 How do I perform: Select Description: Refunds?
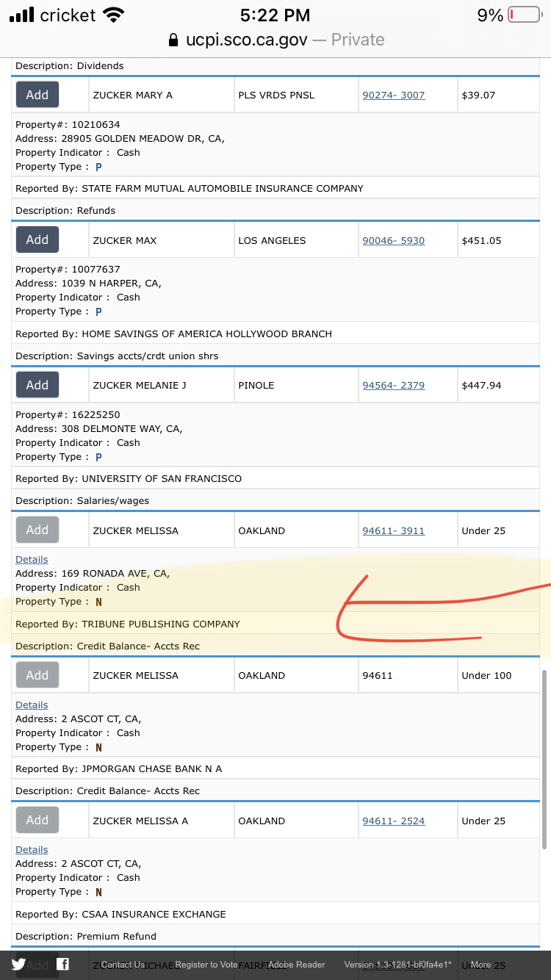[65, 210]
